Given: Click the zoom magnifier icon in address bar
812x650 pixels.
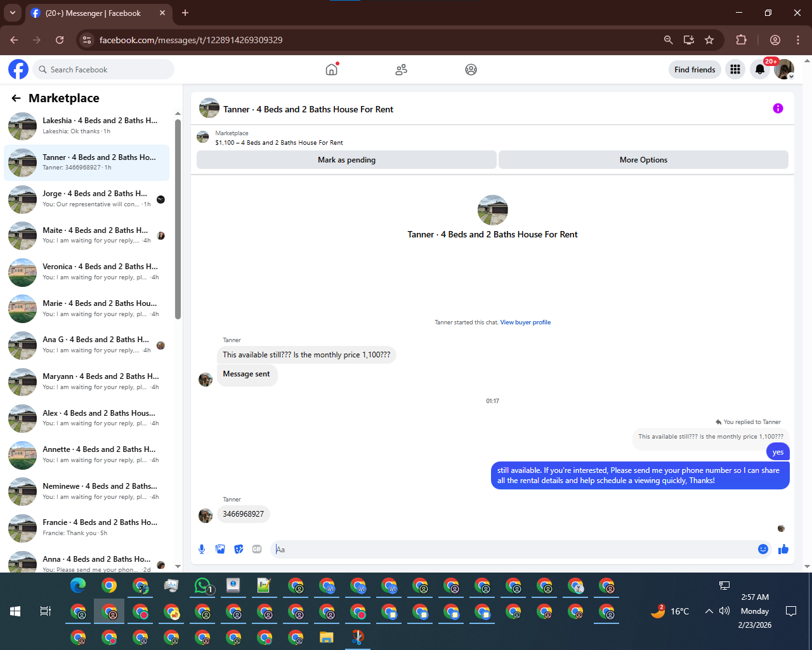Looking at the screenshot, I should pos(668,40).
